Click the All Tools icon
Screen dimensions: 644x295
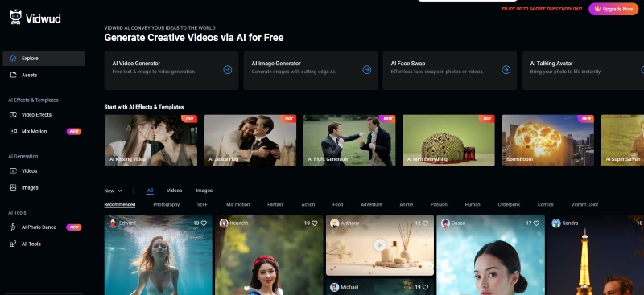tap(13, 244)
